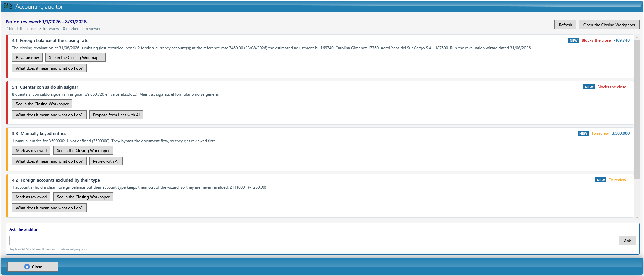Click the Ask the auditor input field
644x276 pixels.
313,241
